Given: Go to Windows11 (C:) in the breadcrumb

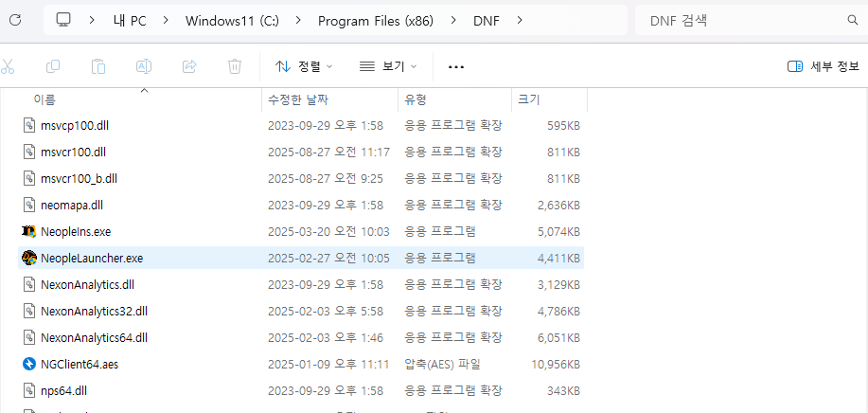Looking at the screenshot, I should [x=232, y=21].
